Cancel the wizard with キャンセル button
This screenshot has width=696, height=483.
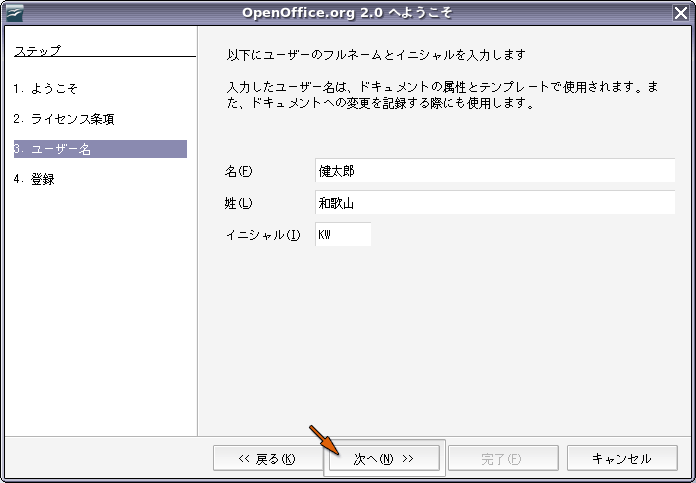point(622,458)
